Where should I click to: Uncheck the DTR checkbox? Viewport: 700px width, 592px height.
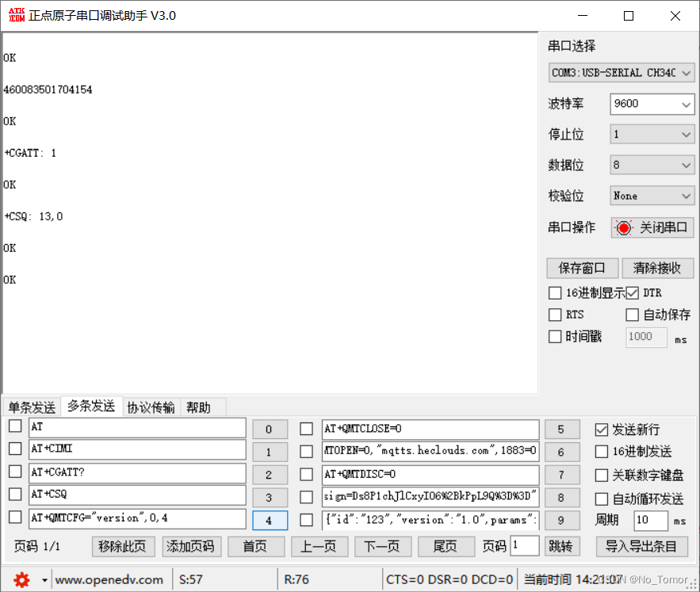tap(632, 293)
